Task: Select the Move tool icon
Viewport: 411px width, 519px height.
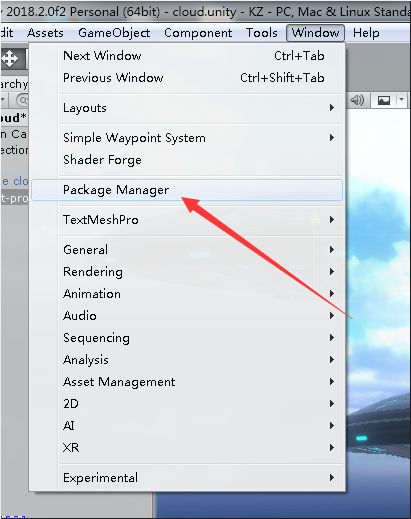Action: pos(10,59)
